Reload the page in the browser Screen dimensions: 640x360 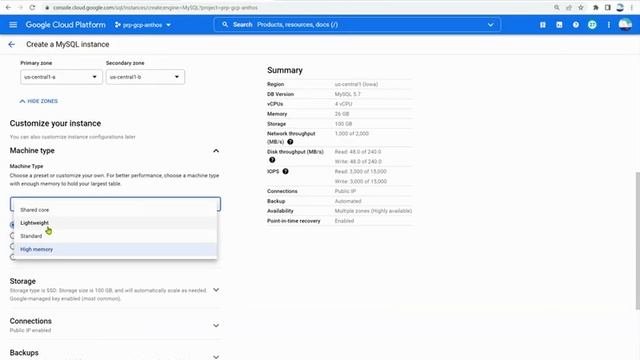pyautogui.click(x=32, y=7)
